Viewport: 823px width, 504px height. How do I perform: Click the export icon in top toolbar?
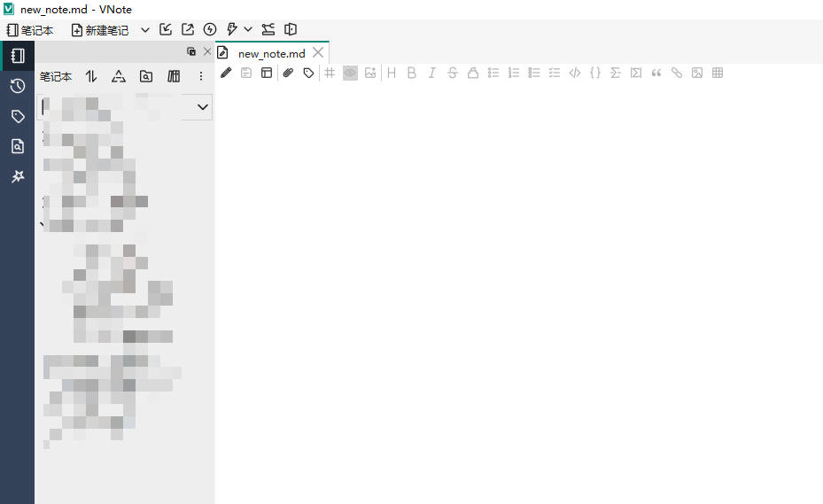pyautogui.click(x=188, y=29)
